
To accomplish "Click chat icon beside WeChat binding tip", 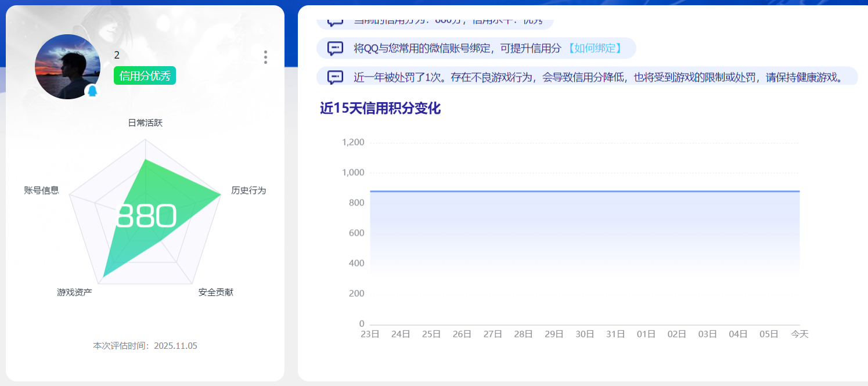I will point(335,48).
